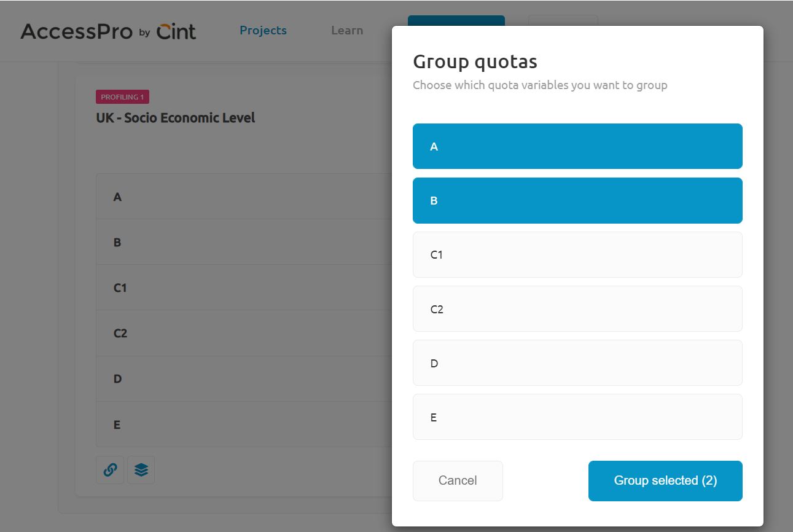Click the chain link icon below the quota list
Viewport: 793px width, 532px height.
click(x=110, y=470)
